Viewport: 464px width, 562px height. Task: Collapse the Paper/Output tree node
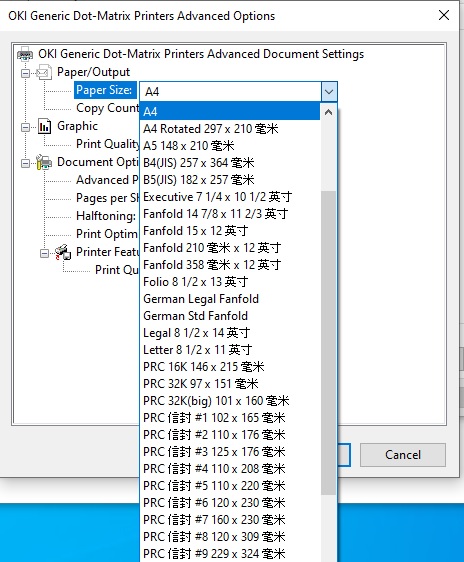pyautogui.click(x=25, y=73)
